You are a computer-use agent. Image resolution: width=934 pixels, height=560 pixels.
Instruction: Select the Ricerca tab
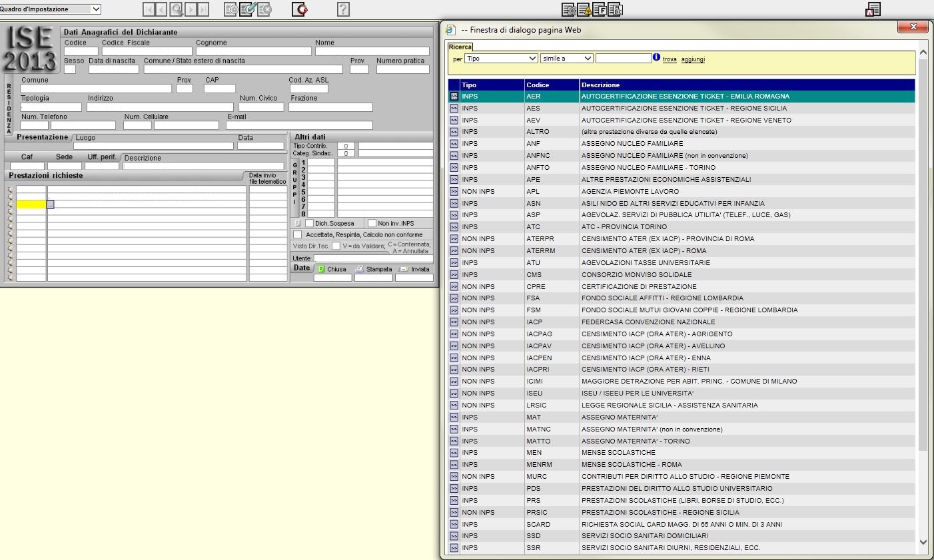pyautogui.click(x=460, y=47)
